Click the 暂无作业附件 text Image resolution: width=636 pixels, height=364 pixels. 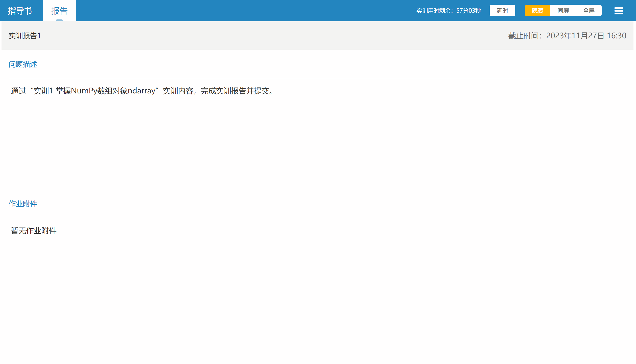(34, 231)
